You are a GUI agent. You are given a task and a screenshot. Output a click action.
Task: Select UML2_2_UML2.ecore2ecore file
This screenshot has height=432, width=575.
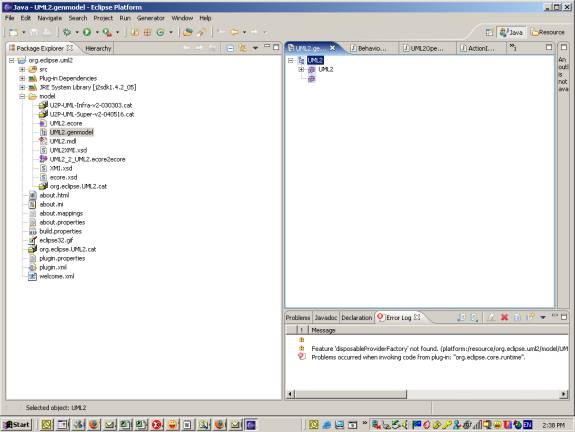87,159
